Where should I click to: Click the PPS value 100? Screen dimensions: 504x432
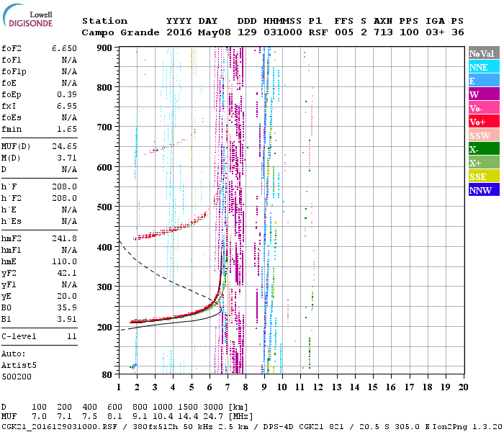click(409, 32)
